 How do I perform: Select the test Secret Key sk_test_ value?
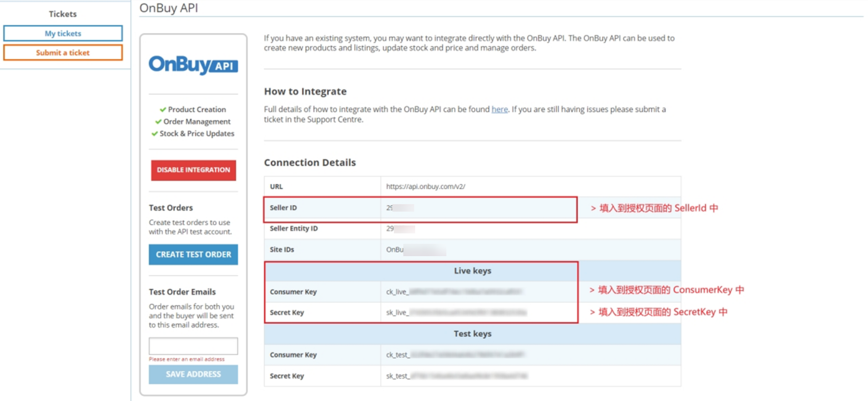pos(457,376)
